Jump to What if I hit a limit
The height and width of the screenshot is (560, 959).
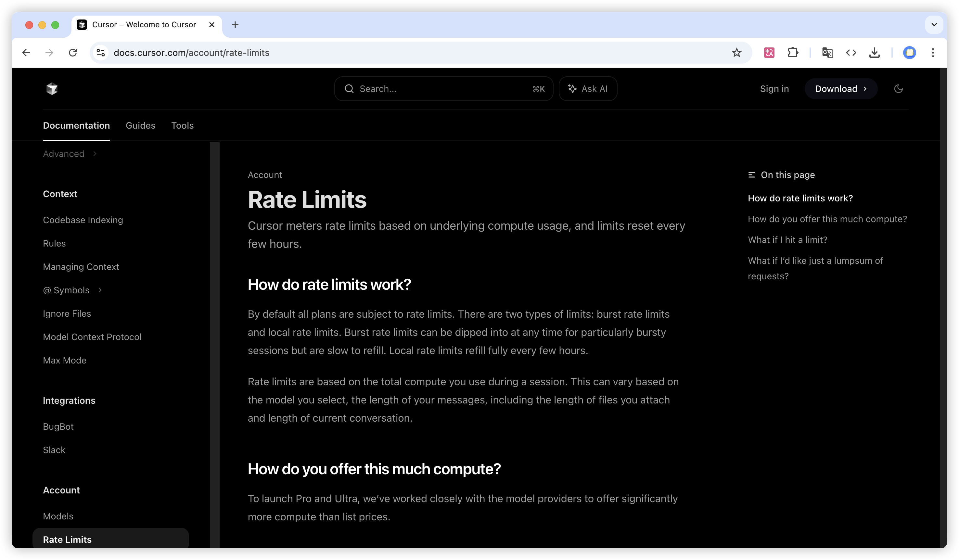tap(787, 240)
